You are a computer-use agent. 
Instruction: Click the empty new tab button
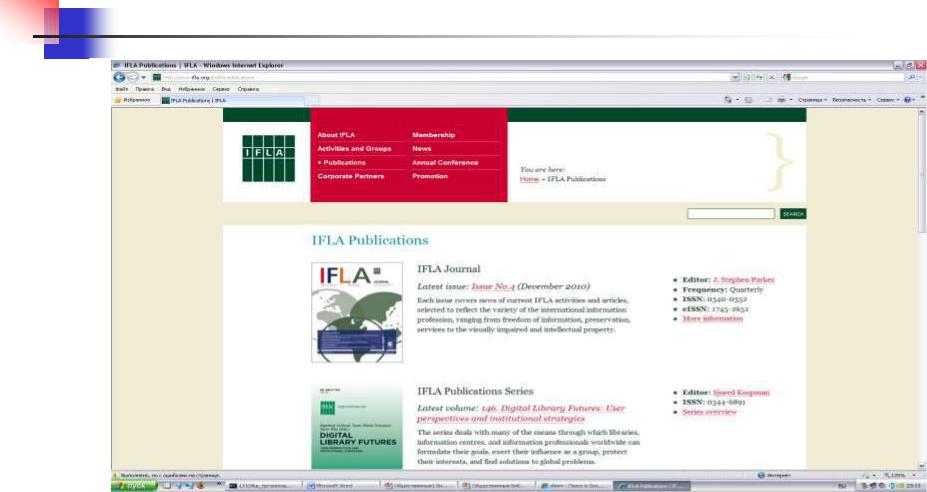(x=312, y=101)
